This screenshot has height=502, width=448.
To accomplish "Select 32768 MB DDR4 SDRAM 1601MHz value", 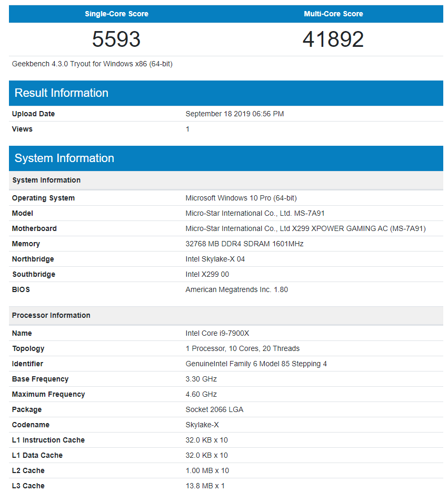I will click(x=244, y=244).
